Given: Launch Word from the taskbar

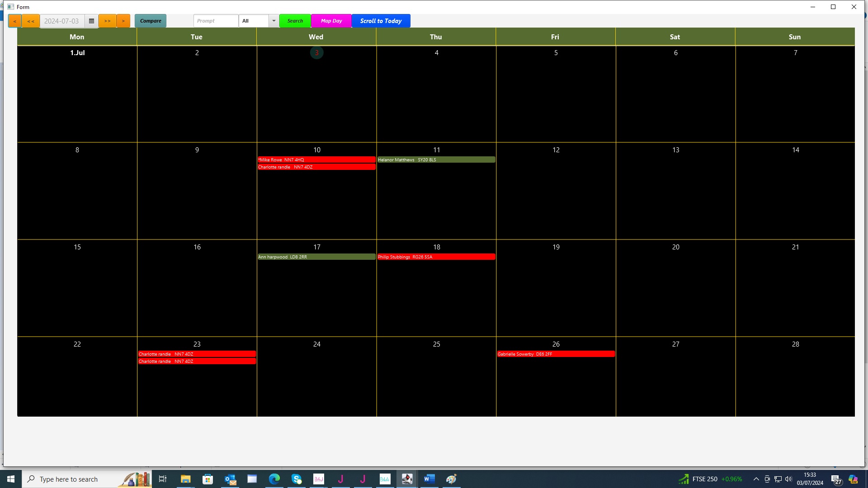Looking at the screenshot, I should [x=429, y=479].
